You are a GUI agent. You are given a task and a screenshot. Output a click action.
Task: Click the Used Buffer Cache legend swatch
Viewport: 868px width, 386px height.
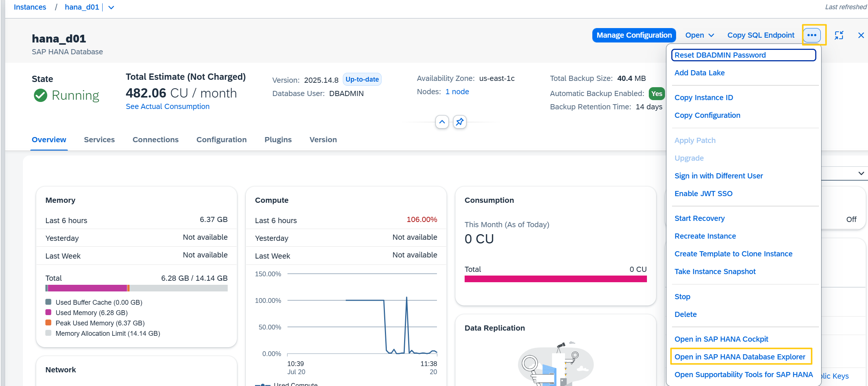[48, 302]
